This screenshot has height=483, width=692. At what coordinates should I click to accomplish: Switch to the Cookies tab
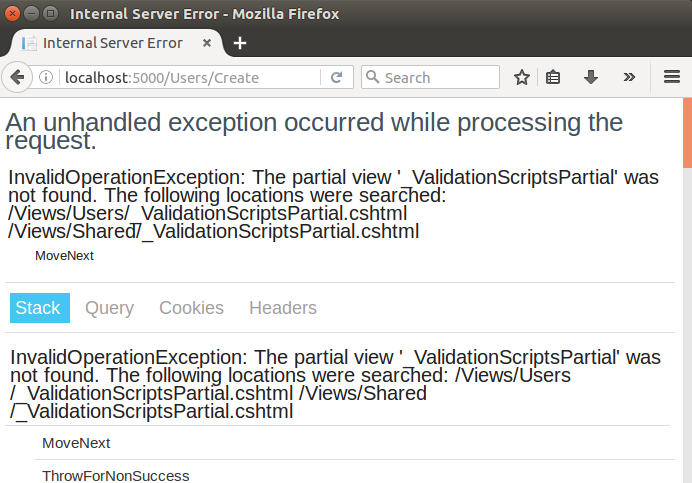click(x=191, y=308)
